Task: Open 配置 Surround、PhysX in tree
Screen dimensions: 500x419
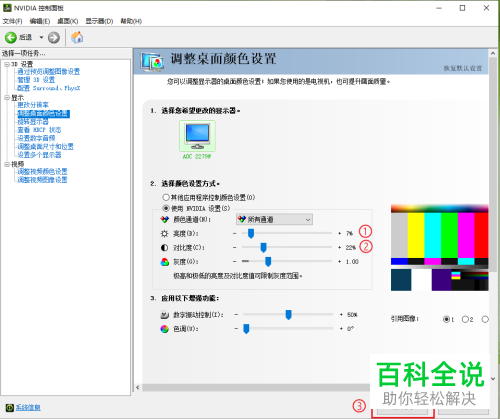Action: (x=49, y=88)
